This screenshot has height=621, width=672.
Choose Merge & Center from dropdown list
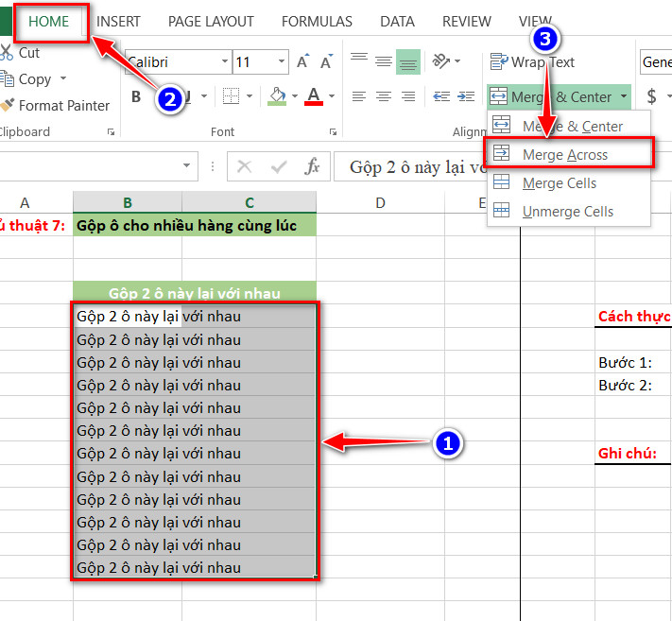tap(569, 126)
